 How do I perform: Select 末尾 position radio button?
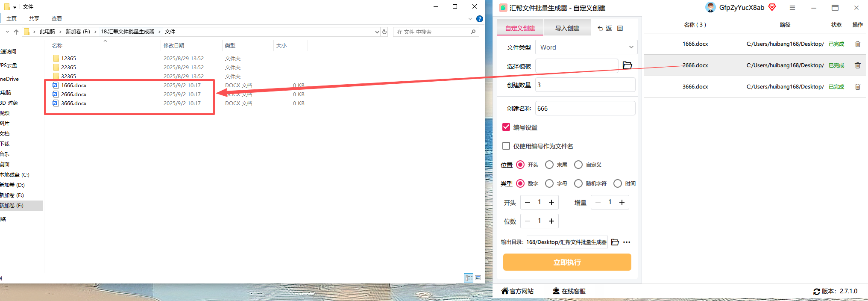point(549,165)
